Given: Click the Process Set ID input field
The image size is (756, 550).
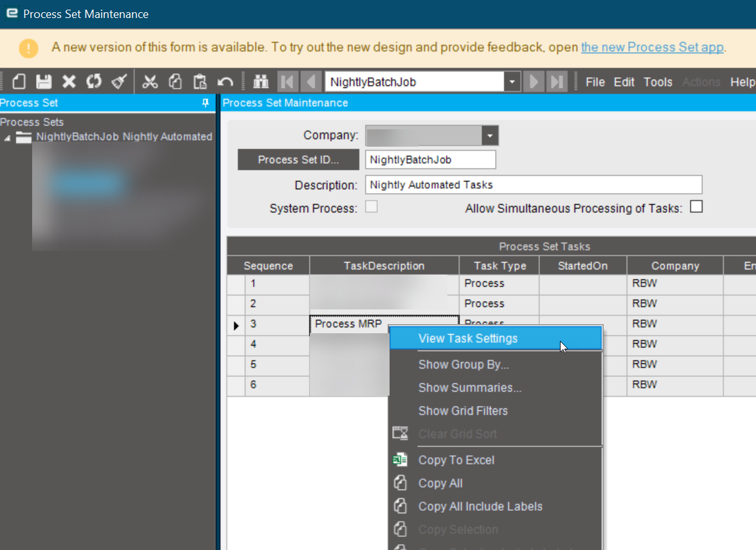Looking at the screenshot, I should pyautogui.click(x=430, y=160).
